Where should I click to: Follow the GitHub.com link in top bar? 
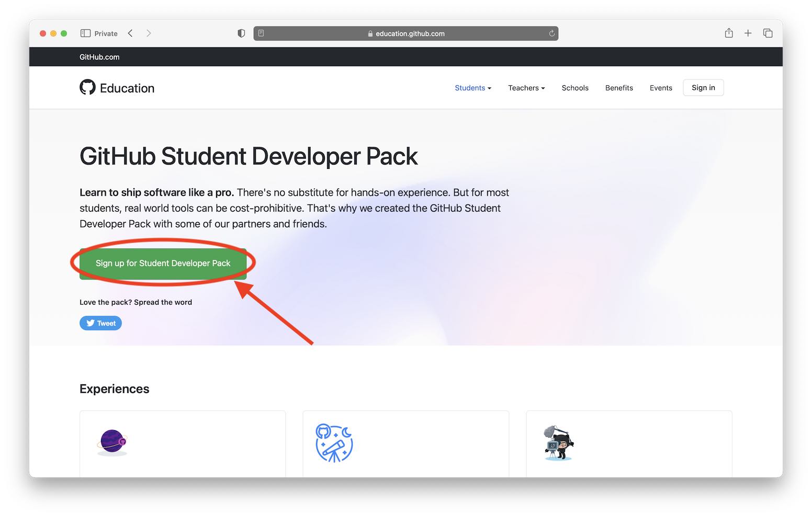pyautogui.click(x=99, y=57)
